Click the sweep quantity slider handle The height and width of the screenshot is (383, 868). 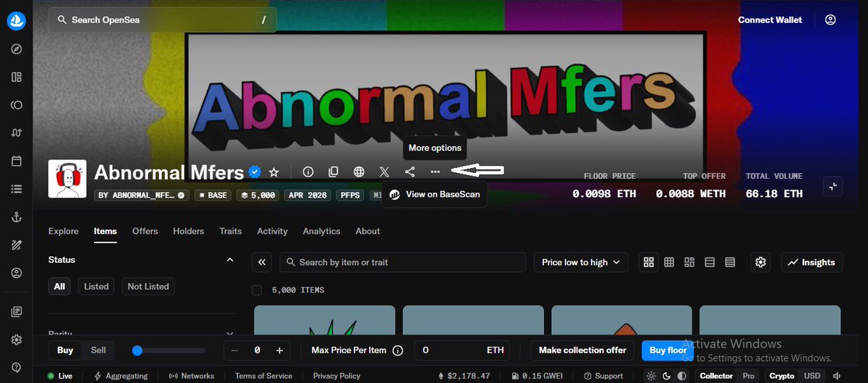(137, 350)
